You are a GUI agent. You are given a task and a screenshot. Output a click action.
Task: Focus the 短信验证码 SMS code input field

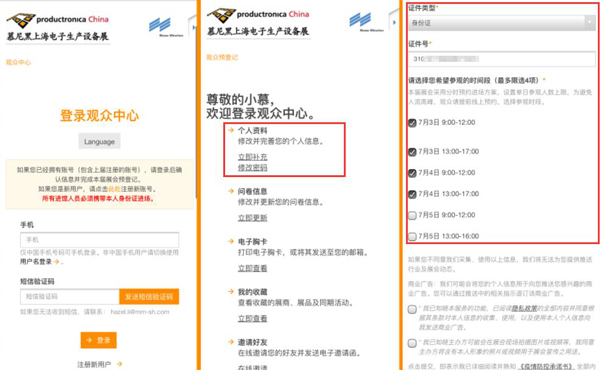coord(70,297)
